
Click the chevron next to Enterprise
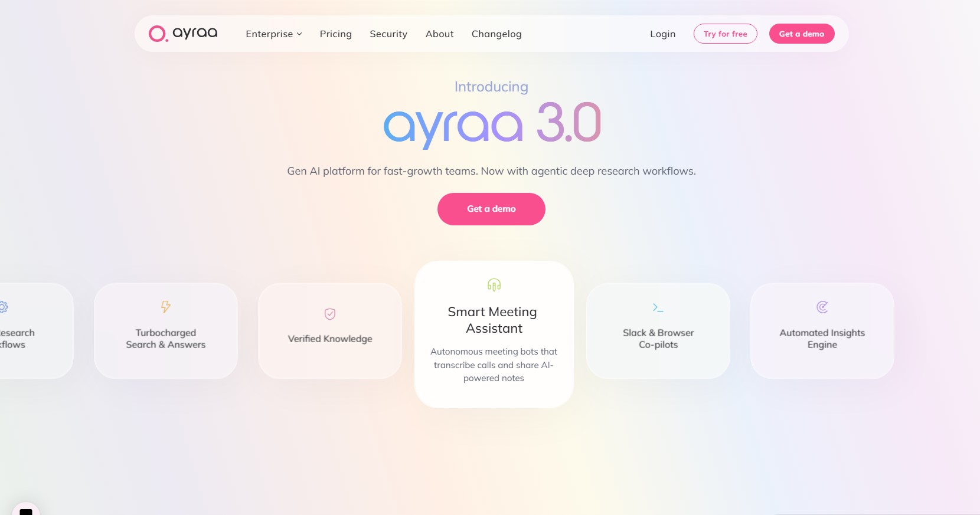point(299,34)
